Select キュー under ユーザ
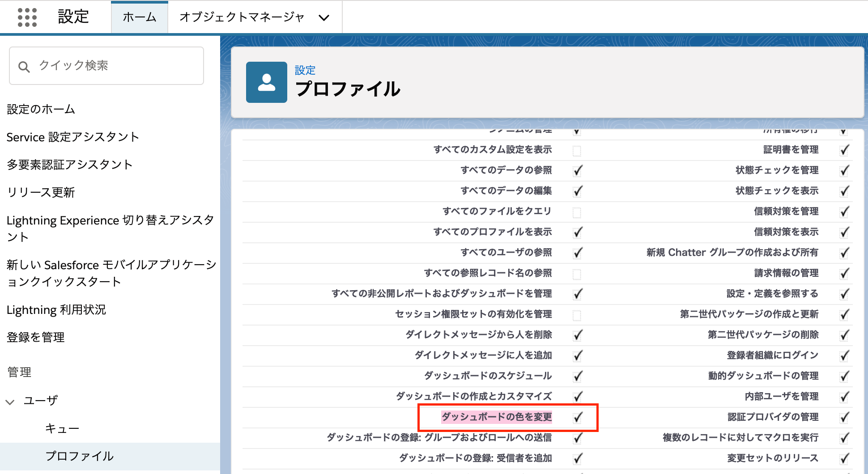Viewport: 868px width, 474px height. click(62, 428)
